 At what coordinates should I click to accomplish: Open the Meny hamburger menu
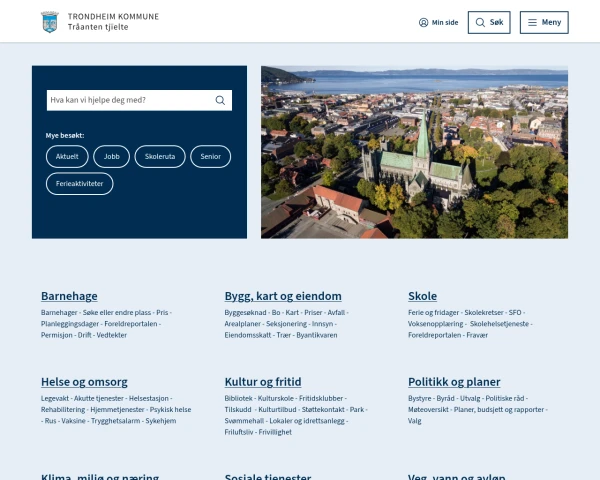544,23
